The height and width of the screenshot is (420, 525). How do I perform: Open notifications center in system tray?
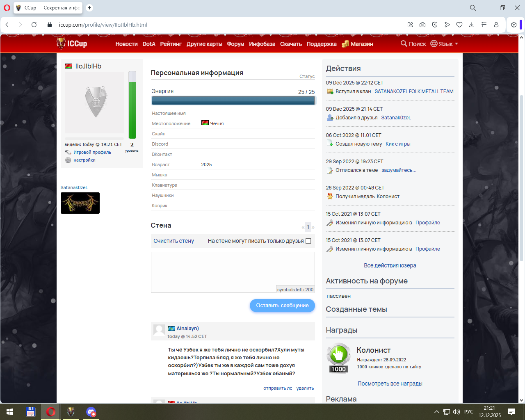(511, 412)
